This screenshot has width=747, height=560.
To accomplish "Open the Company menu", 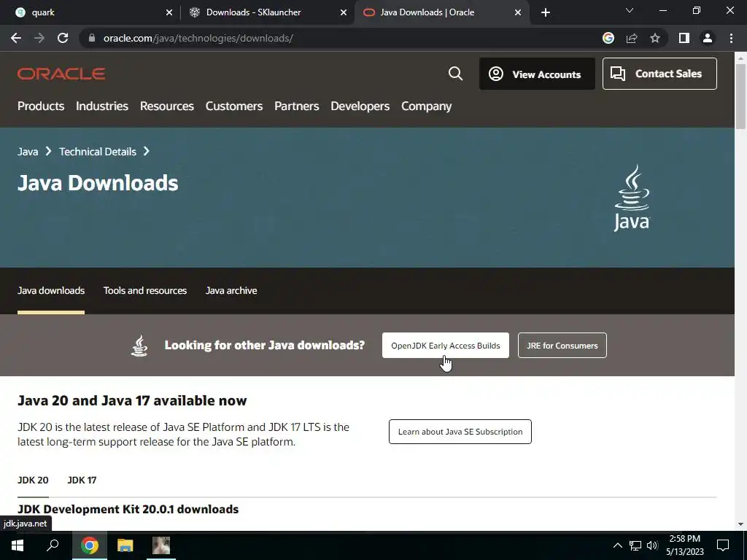I will click(426, 106).
